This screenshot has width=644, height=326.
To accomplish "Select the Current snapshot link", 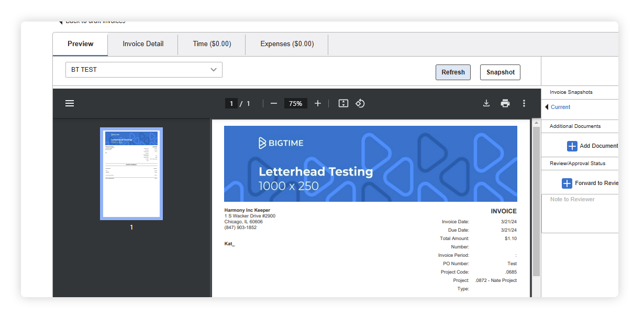I will [560, 107].
